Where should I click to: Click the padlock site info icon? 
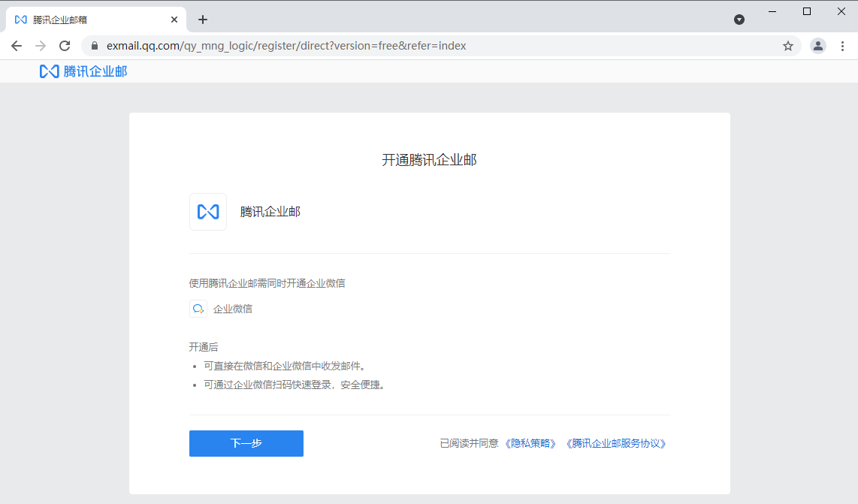pos(95,46)
